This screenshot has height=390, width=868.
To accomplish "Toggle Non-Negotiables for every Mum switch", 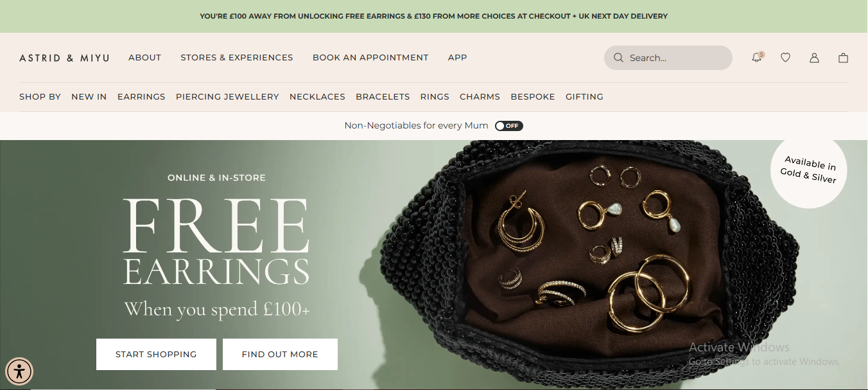I will [x=509, y=126].
